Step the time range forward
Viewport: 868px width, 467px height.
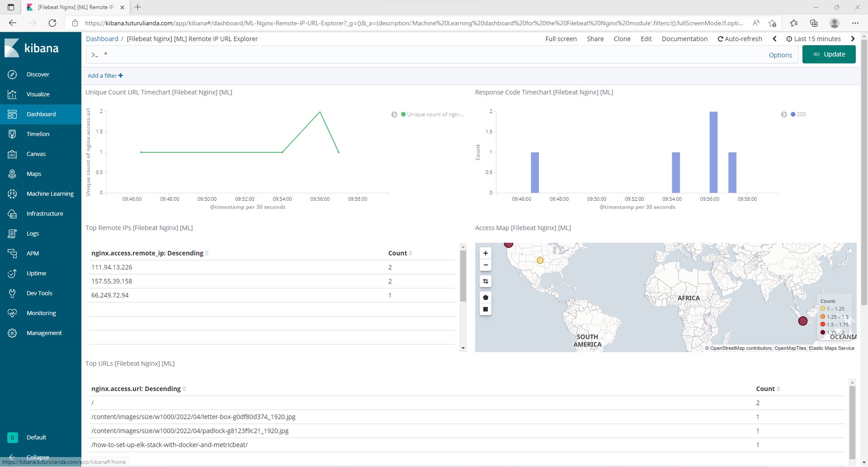[853, 39]
